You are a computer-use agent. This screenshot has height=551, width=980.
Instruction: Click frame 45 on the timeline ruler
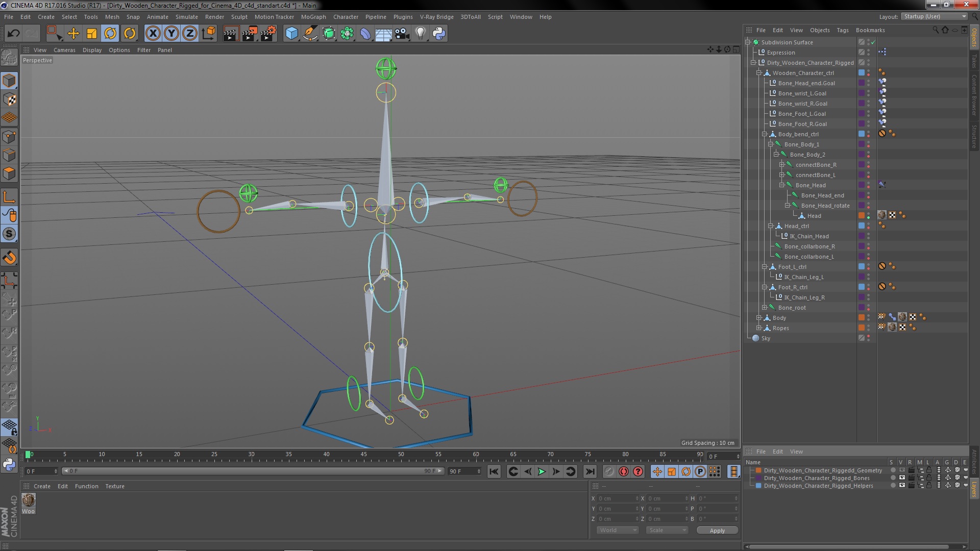(363, 454)
